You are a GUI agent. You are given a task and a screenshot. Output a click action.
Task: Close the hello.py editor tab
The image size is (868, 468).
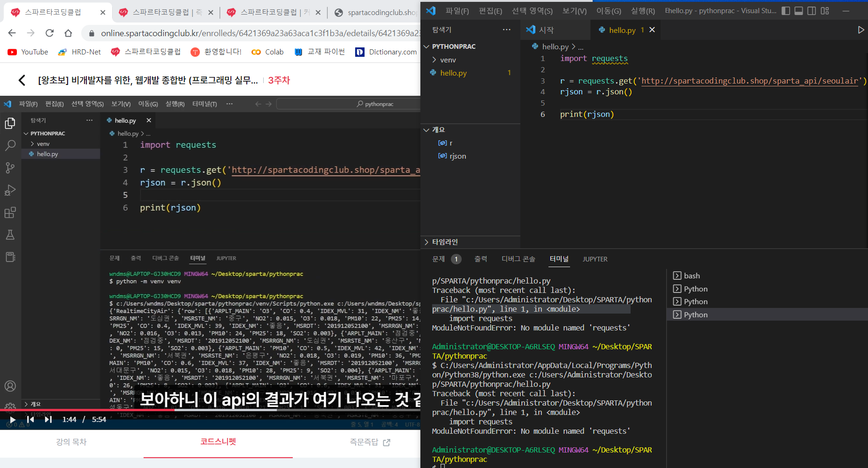coord(652,30)
